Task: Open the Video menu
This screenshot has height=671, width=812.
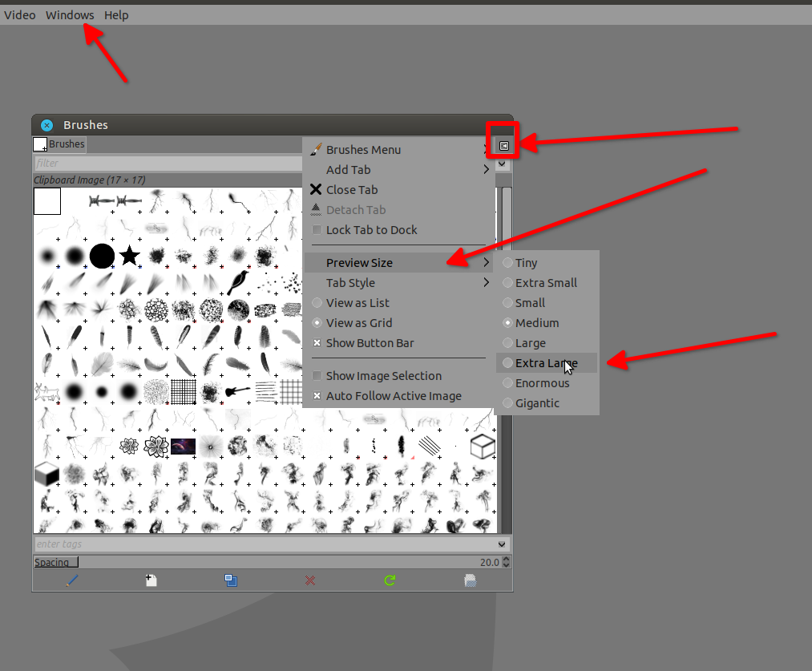Action: click(x=20, y=15)
